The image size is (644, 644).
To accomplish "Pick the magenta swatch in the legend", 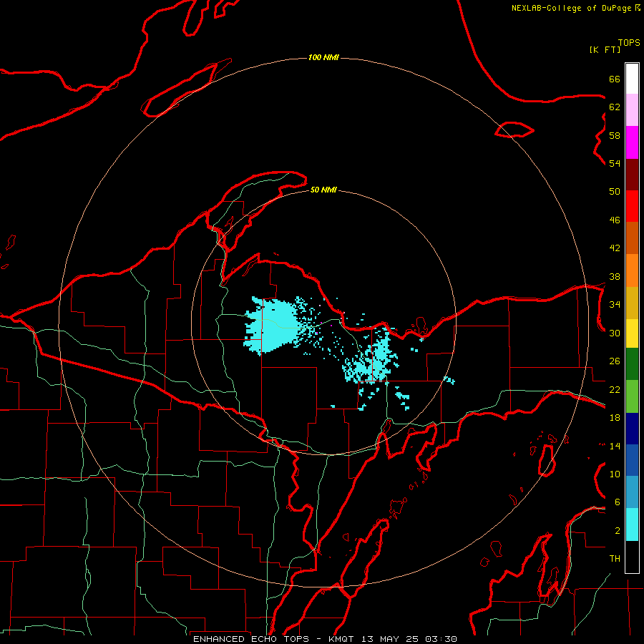I will (x=632, y=142).
